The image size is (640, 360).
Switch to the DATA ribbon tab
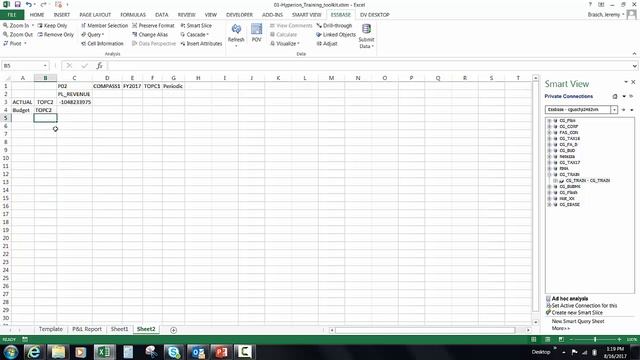tap(161, 15)
